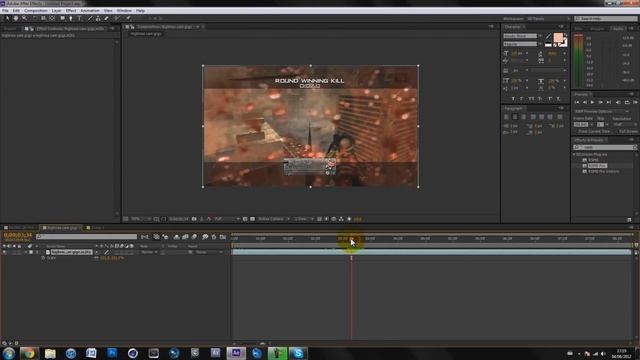
Task: Select the Hand tool
Action: click(16, 18)
